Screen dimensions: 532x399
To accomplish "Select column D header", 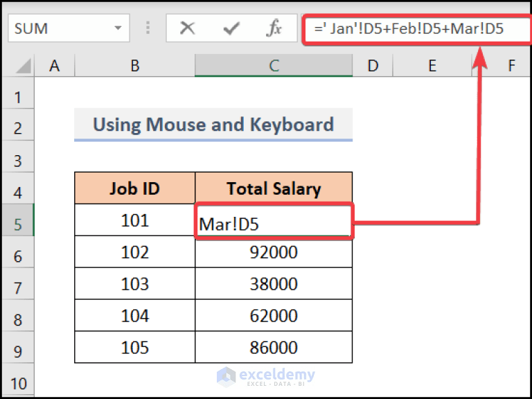I will (373, 66).
